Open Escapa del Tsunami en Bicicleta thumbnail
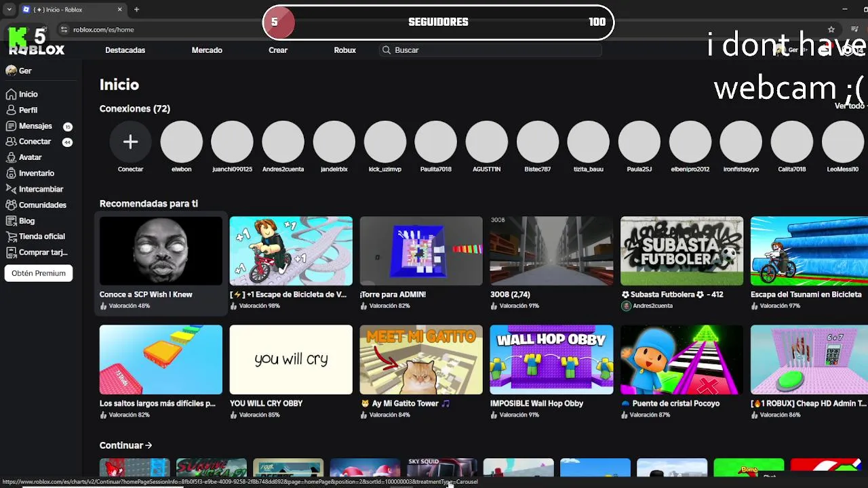868x488 pixels. click(x=809, y=251)
